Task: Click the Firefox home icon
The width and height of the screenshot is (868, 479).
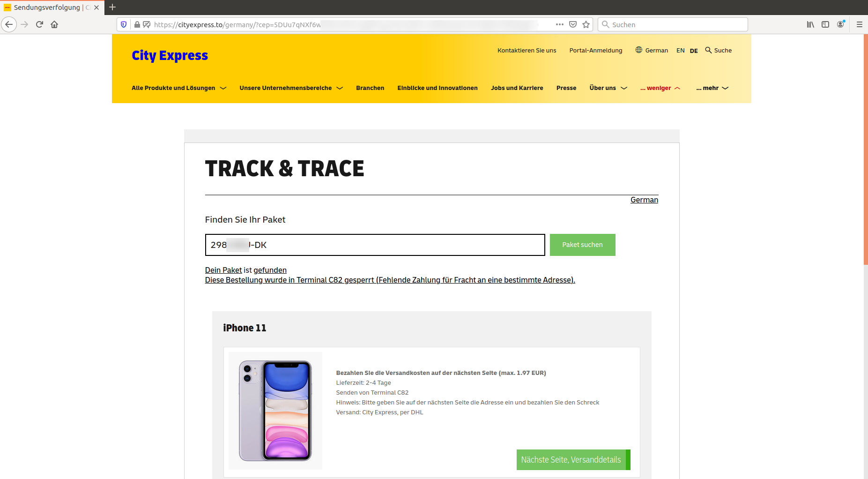Action: tap(54, 24)
